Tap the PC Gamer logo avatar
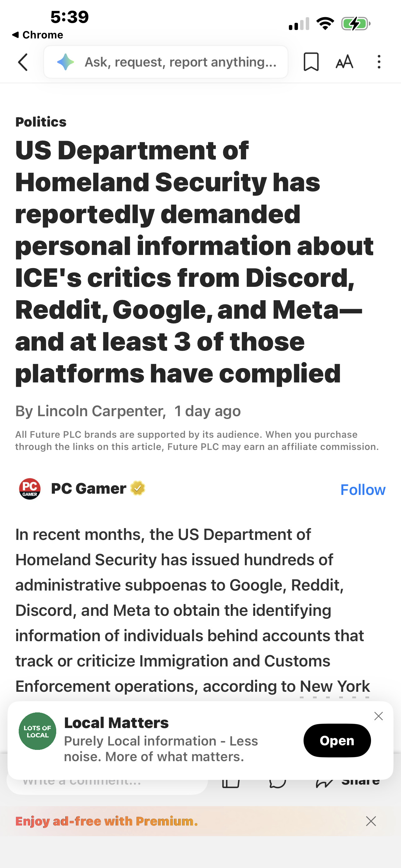Image resolution: width=401 pixels, height=868 pixels. click(x=30, y=489)
